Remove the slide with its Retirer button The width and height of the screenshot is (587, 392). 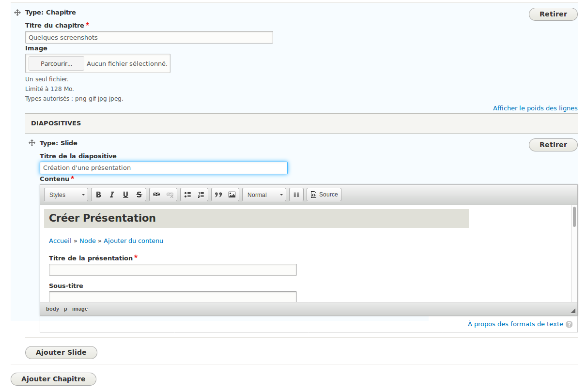[x=553, y=145]
